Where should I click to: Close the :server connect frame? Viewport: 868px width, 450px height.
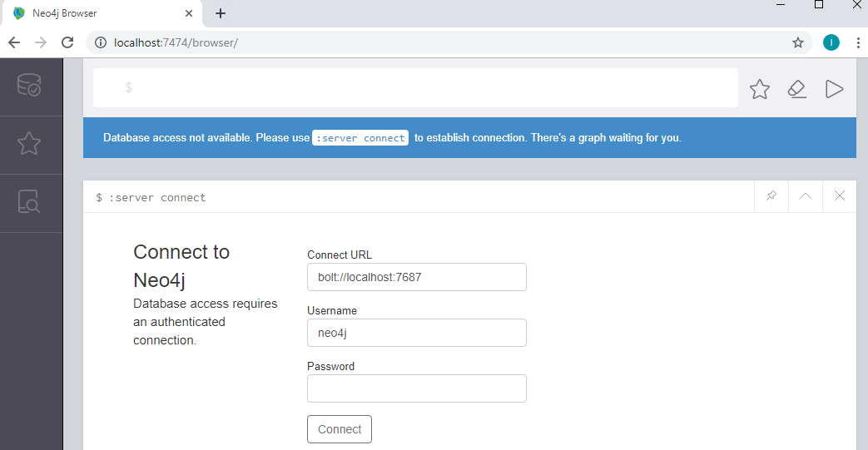coord(839,196)
